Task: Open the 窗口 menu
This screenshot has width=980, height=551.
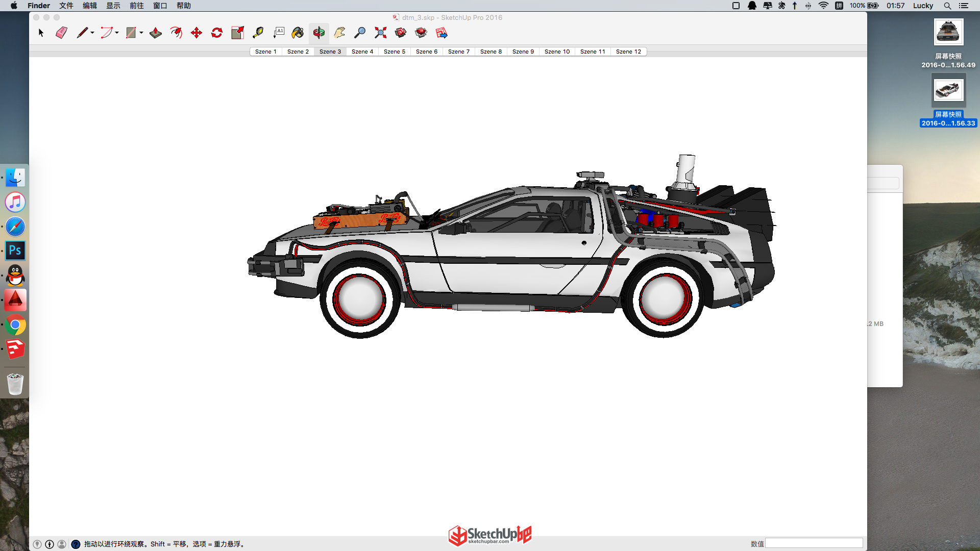Action: (x=160, y=6)
